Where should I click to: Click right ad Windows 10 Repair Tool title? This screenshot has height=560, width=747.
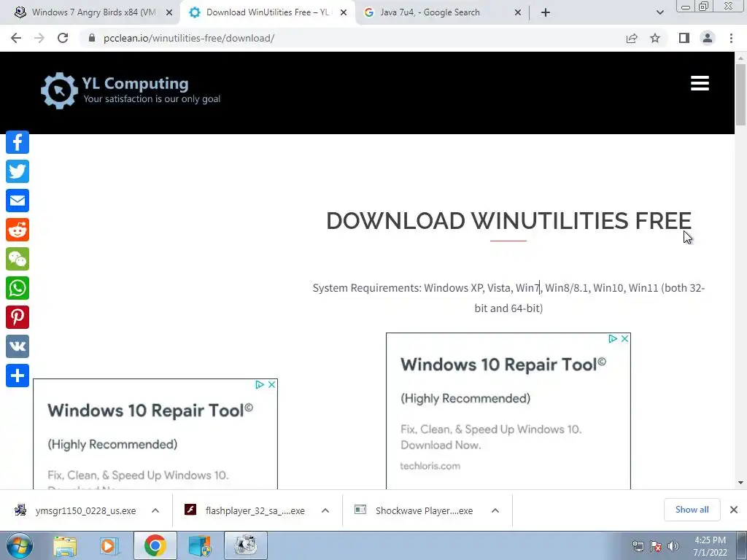(x=503, y=365)
